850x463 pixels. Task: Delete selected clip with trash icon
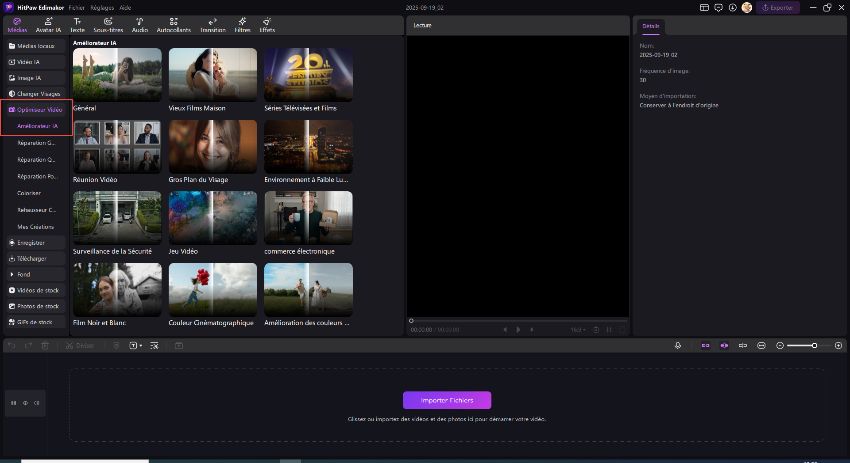tap(45, 345)
